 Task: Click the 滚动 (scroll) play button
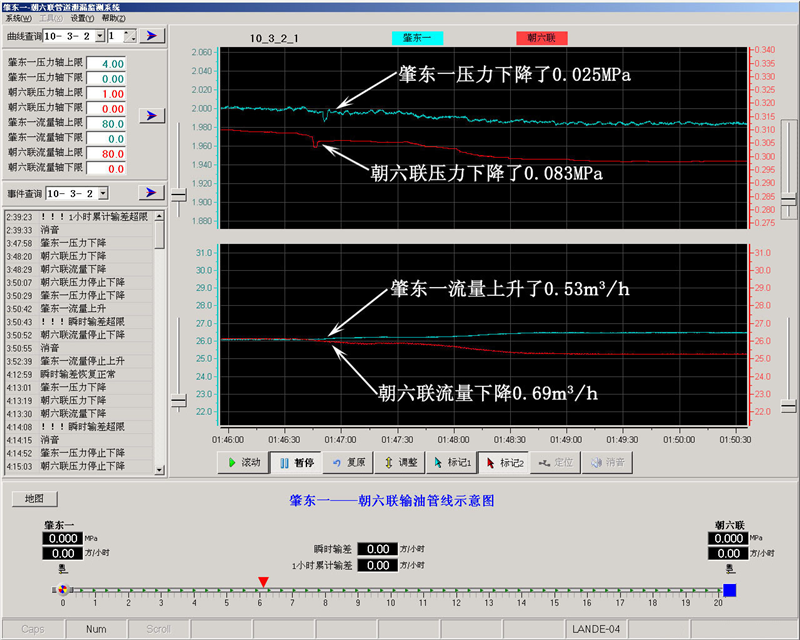pyautogui.click(x=243, y=463)
